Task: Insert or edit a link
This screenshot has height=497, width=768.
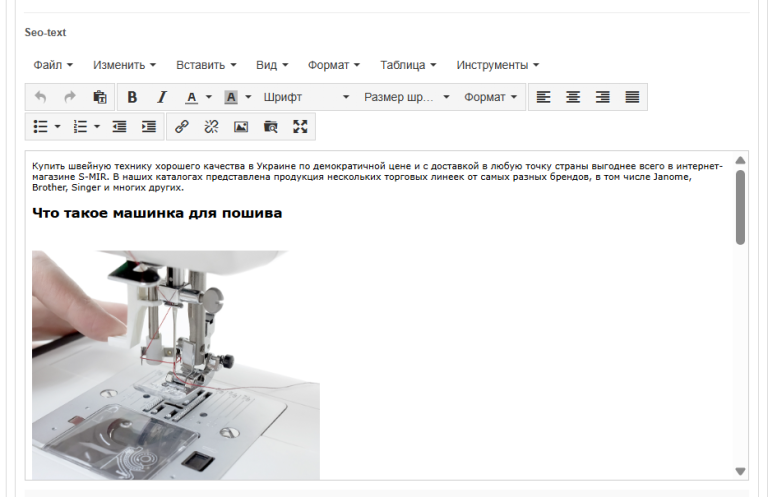Action: [182, 127]
